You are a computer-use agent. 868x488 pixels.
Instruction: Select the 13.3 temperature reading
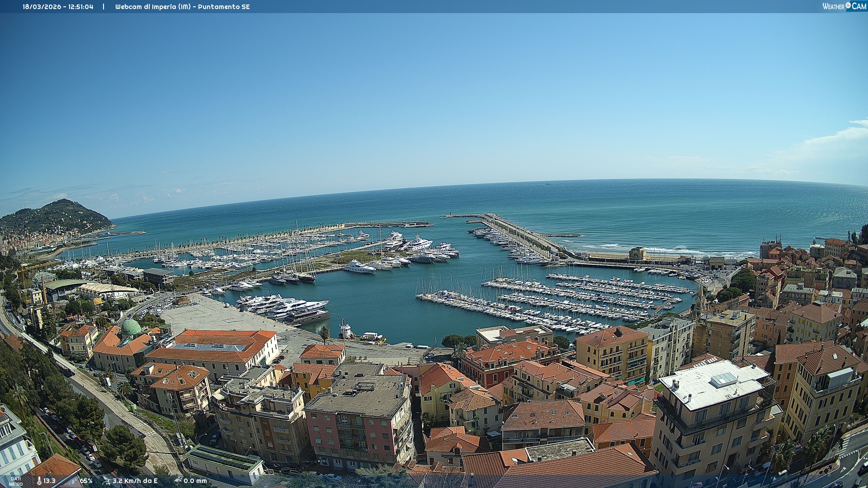[x=50, y=481]
